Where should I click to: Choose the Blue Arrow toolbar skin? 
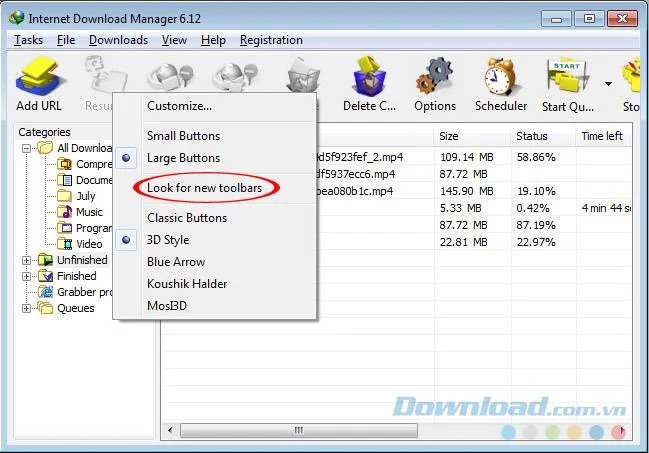point(176,262)
